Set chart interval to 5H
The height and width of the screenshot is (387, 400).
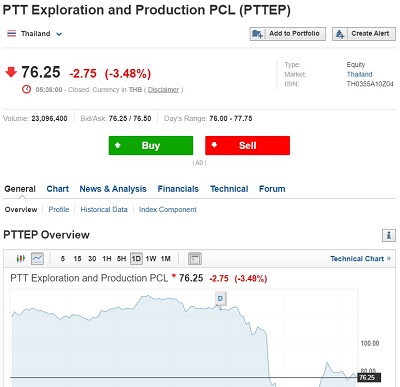121,259
